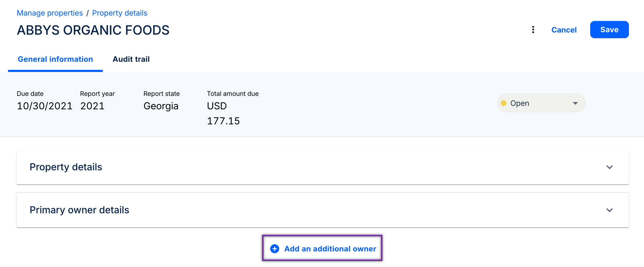Viewport: 644px width, 267px height.
Task: Click the Cancel button
Action: point(564,30)
